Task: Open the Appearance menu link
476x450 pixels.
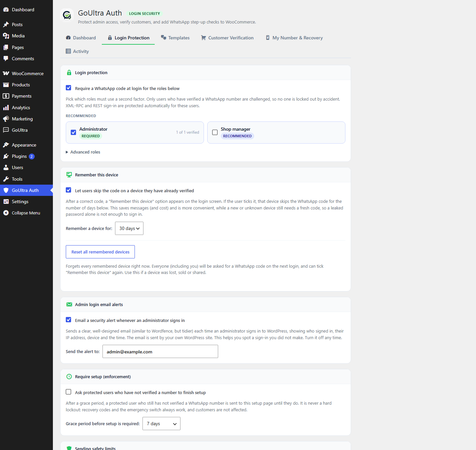Action: tap(26, 145)
